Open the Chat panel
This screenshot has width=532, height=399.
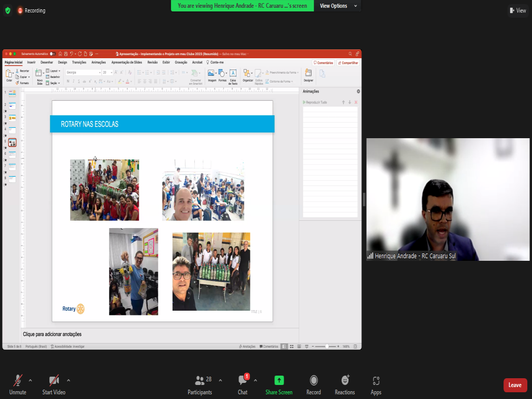pos(243,381)
